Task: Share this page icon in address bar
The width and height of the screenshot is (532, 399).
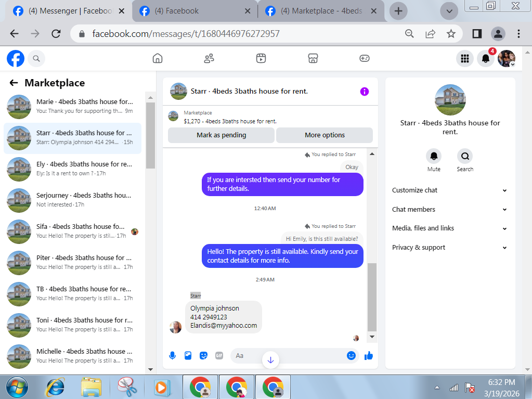Action: click(430, 34)
